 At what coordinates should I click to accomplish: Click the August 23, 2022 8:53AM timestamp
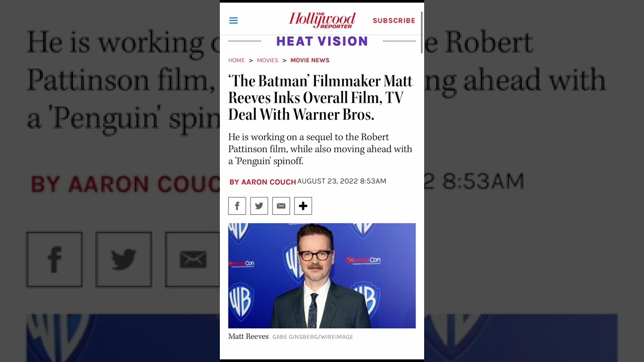[x=342, y=181]
